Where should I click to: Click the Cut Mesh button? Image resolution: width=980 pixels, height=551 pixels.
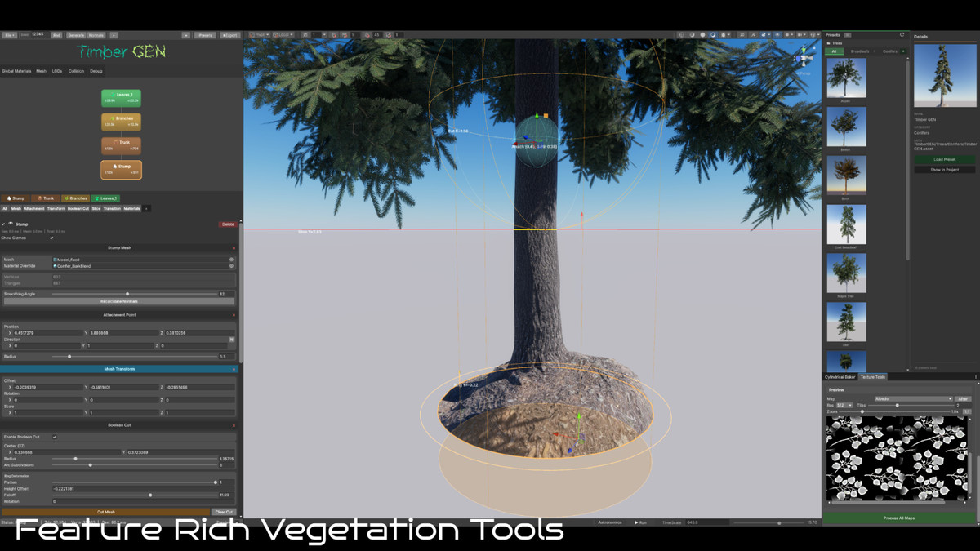point(106,513)
